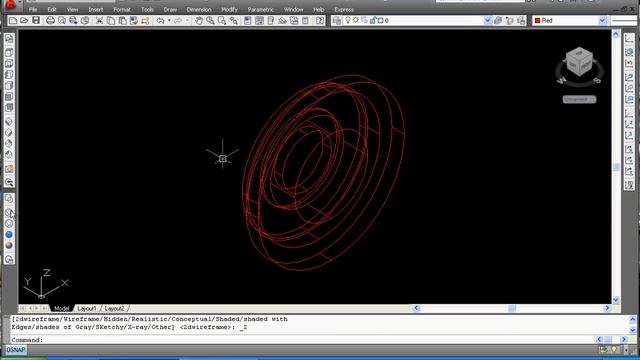Click the vertical scrollbar down arrow

click(x=616, y=300)
